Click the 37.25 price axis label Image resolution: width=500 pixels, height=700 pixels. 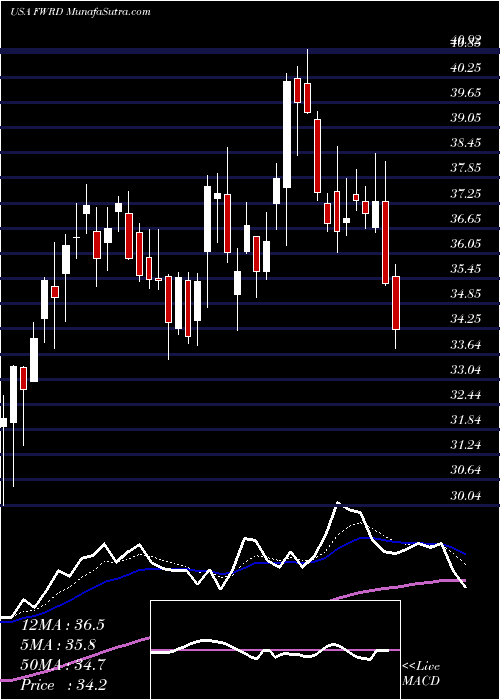[x=466, y=194]
